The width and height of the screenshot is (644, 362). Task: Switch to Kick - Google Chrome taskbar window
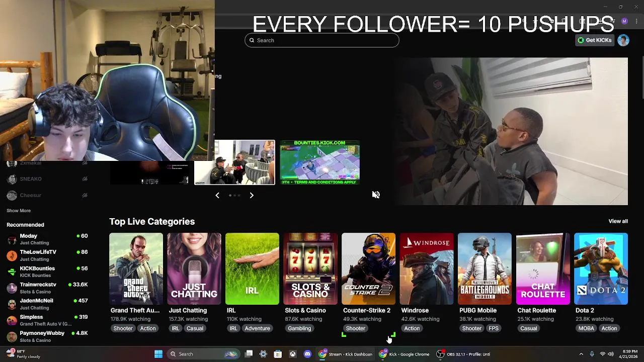coord(406,354)
